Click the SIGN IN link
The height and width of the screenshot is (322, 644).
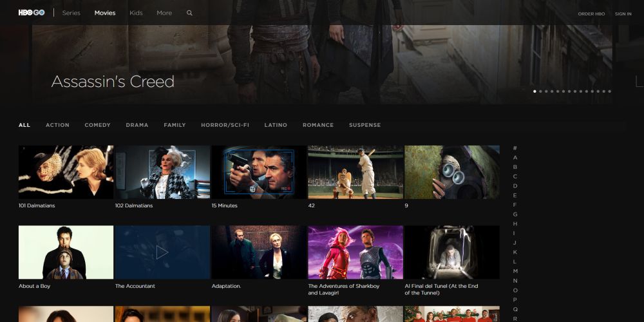click(x=623, y=14)
